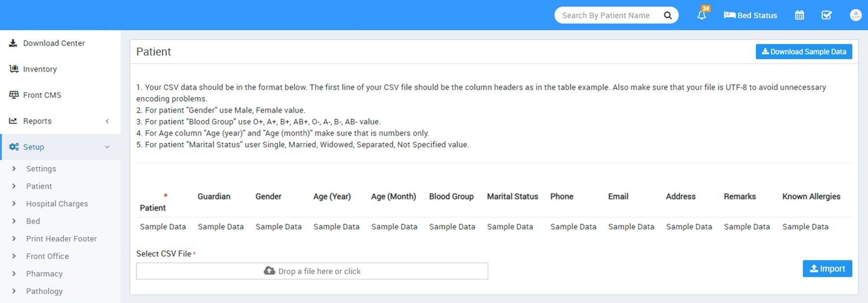Click the Import button
The image size is (868, 303).
tap(827, 269)
